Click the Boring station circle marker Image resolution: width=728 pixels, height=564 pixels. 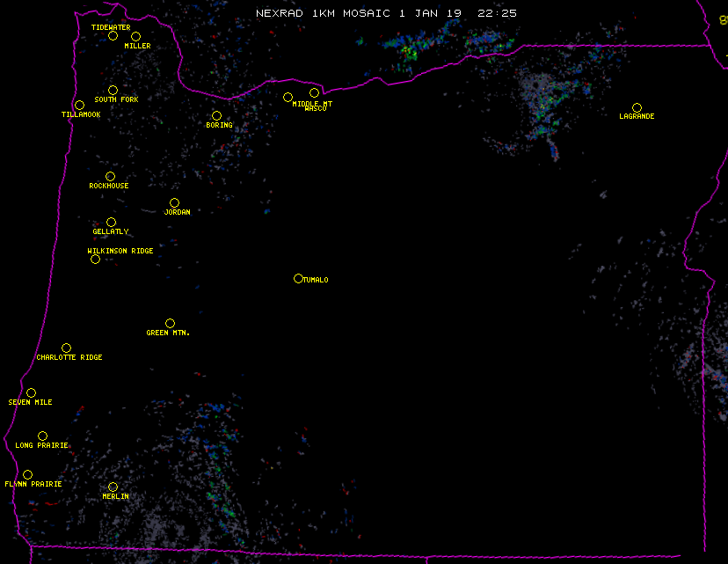pos(216,115)
